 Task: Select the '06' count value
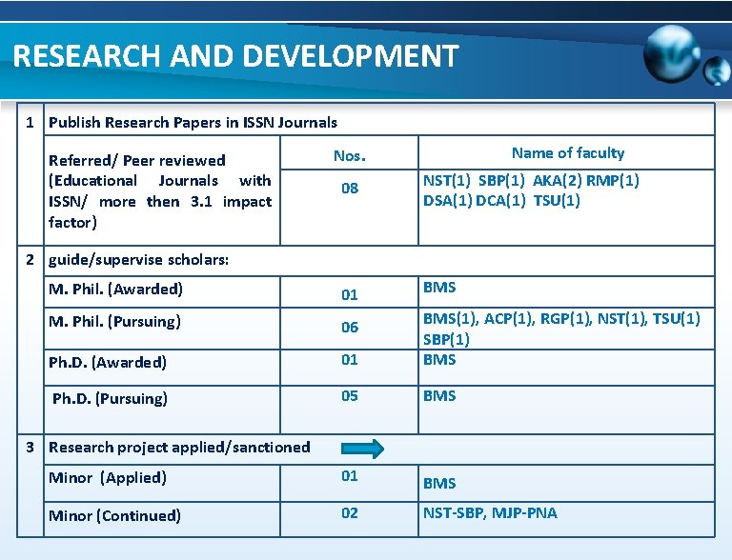pos(350,327)
